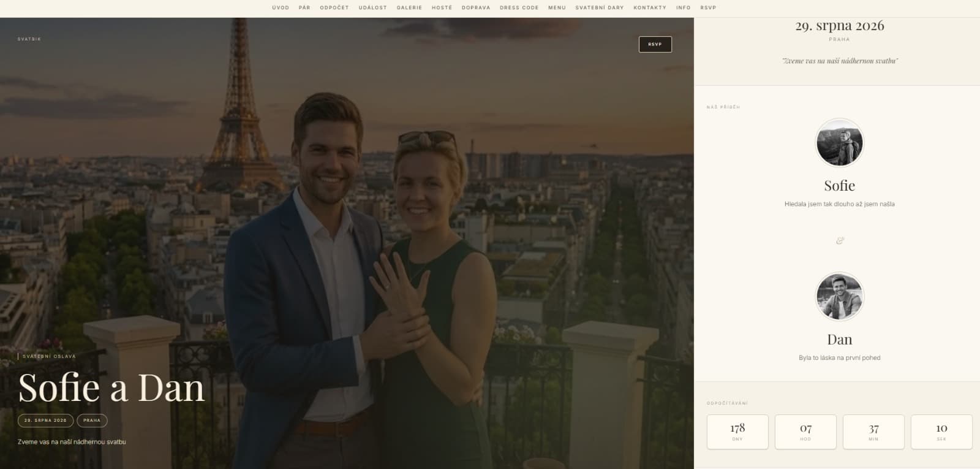This screenshot has width=980, height=469.
Task: Click the name Dan heading
Action: (x=840, y=339)
